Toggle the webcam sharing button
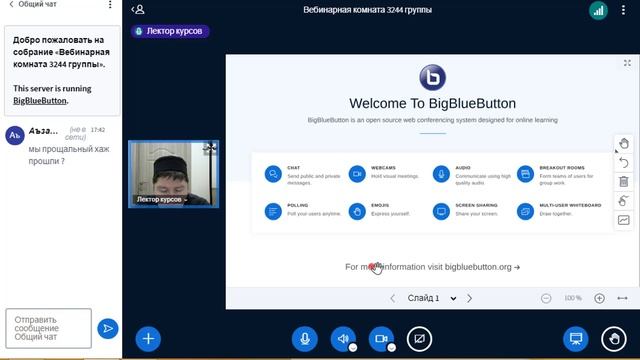The width and height of the screenshot is (640, 360). coord(380,338)
